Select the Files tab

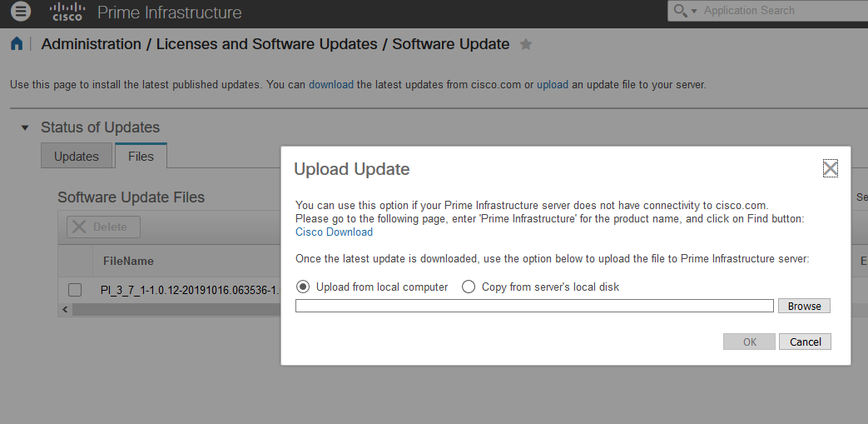tap(141, 157)
